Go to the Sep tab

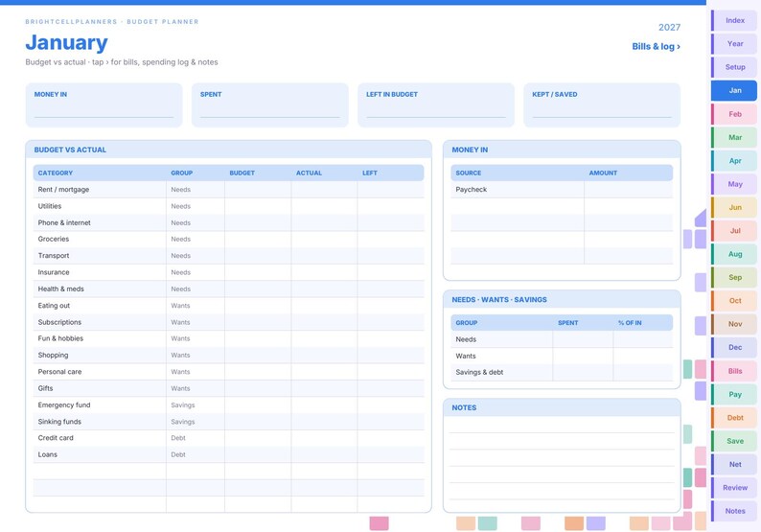point(734,277)
